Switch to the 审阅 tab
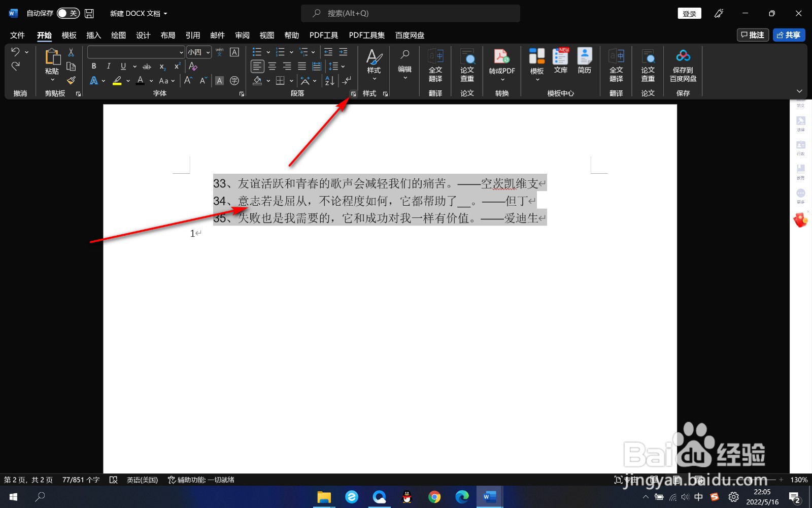 (x=242, y=35)
